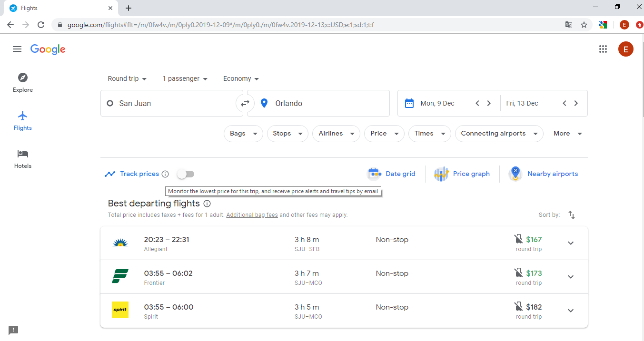Click the Explore label in the sidebar
Screen dimensions: 644x341
tap(23, 90)
